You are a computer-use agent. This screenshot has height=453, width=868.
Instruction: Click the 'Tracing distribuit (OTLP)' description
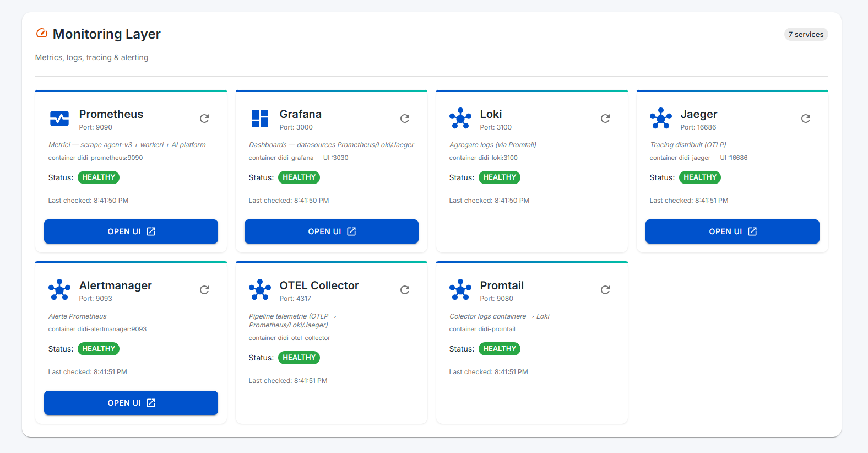point(688,145)
